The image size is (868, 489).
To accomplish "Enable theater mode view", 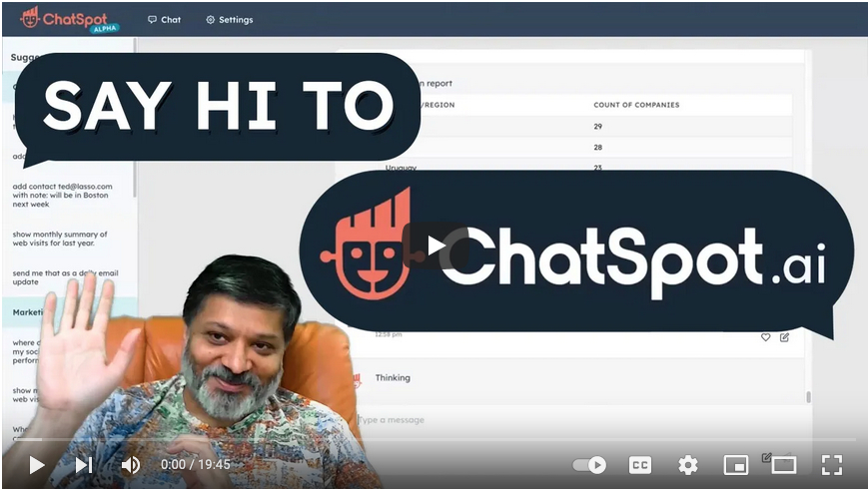I will coord(784,465).
